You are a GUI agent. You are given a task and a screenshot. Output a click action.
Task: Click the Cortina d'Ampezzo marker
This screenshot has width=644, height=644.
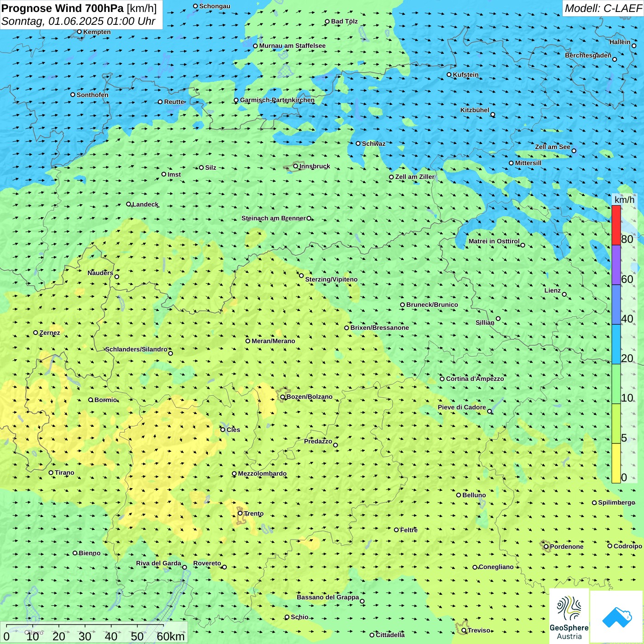[443, 379]
